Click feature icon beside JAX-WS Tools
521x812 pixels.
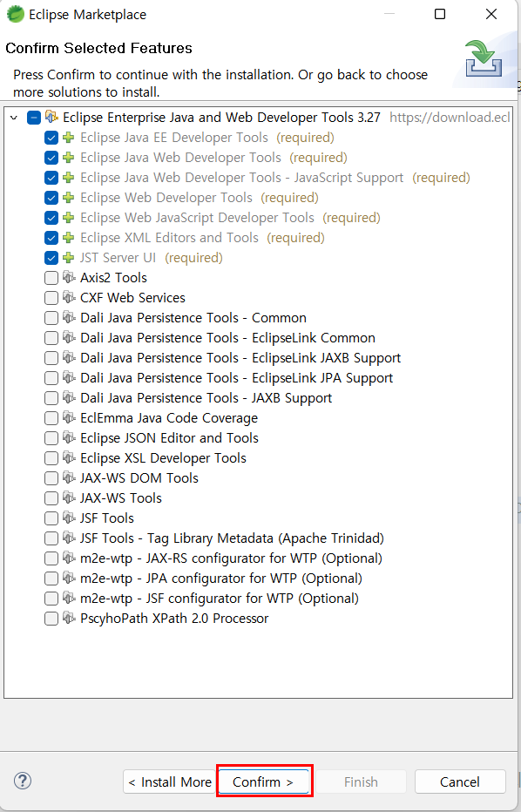tap(69, 497)
